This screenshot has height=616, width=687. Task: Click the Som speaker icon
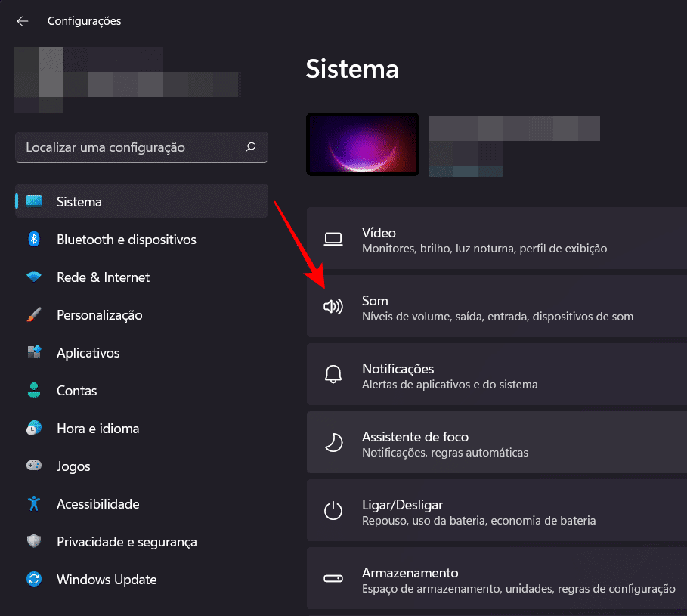click(x=333, y=306)
